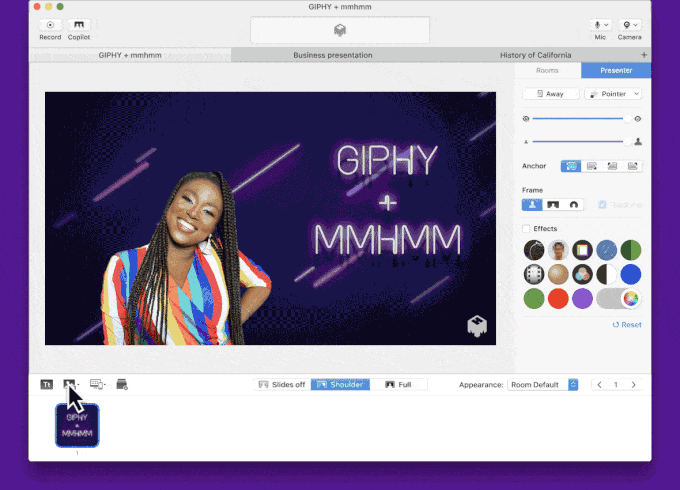
Task: Apply the film reel effect
Action: pyautogui.click(x=534, y=274)
